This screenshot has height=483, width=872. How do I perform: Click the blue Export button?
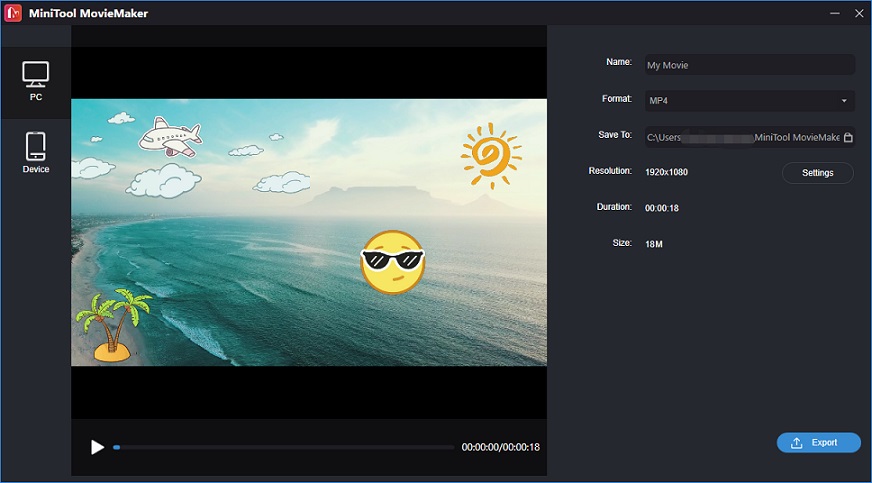[x=819, y=442]
